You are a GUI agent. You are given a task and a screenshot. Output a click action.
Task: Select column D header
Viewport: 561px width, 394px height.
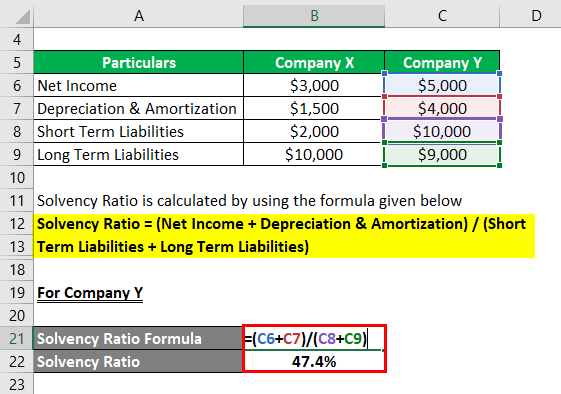click(536, 16)
